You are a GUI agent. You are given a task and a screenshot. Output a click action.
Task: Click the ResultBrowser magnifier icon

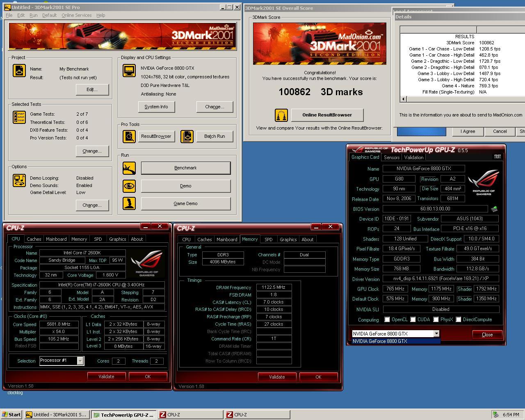pos(129,136)
